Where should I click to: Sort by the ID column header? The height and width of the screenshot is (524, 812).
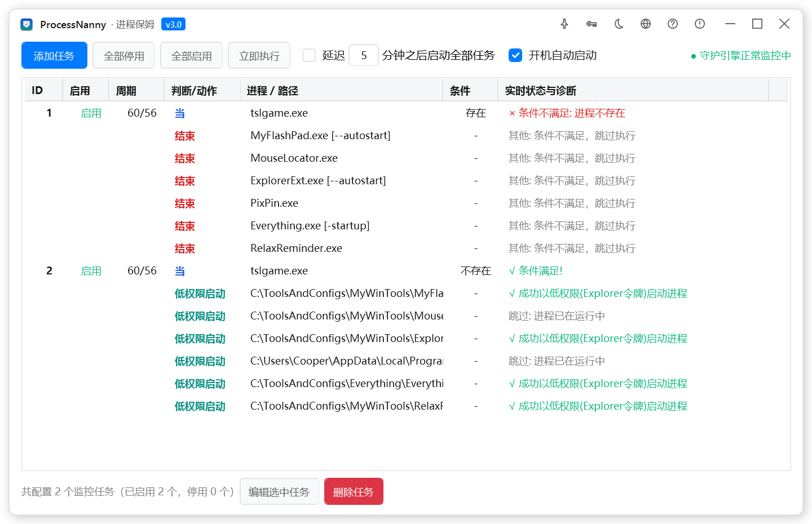43,90
